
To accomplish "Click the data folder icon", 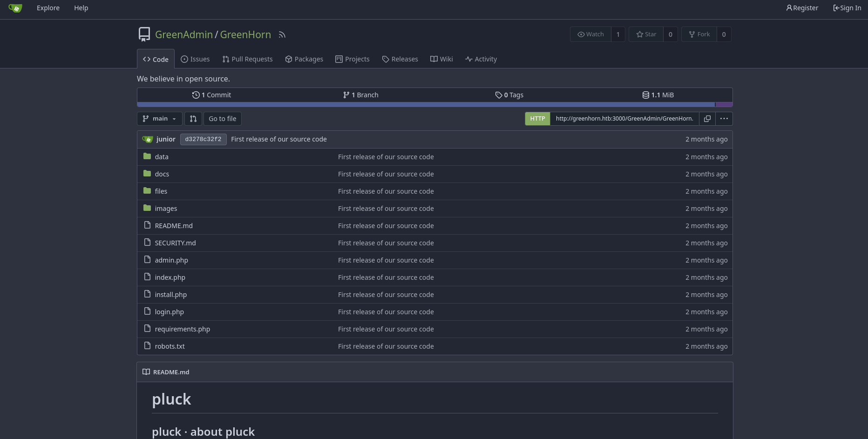I will (147, 156).
